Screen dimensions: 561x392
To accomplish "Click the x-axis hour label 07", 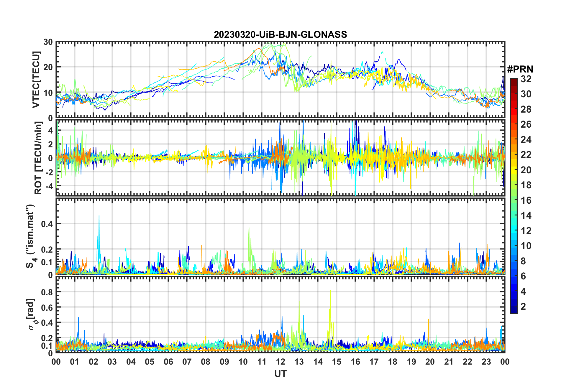I will tap(187, 362).
